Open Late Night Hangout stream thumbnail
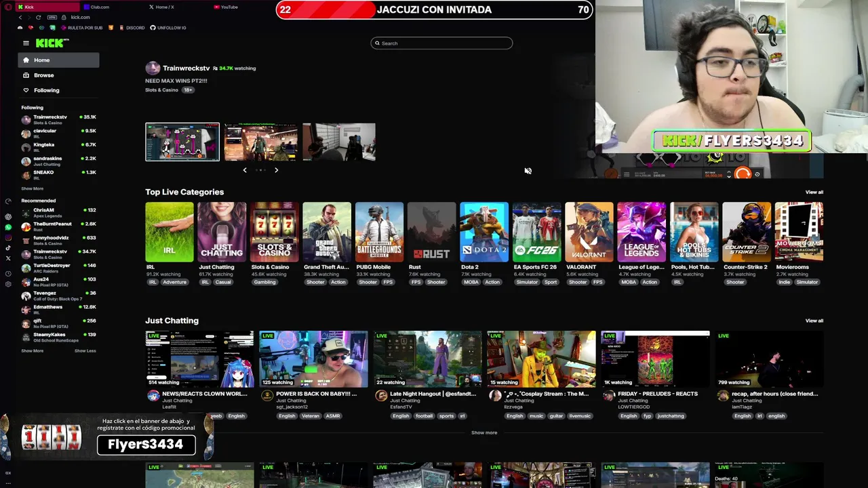 pyautogui.click(x=427, y=359)
